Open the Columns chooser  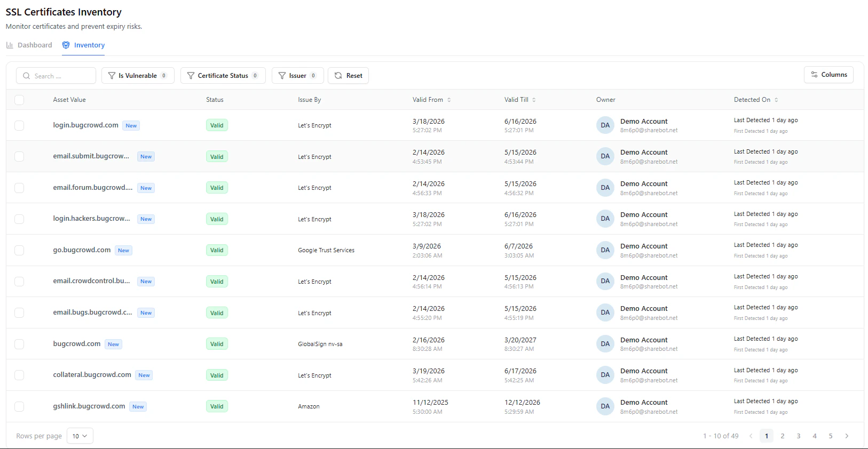coord(828,75)
